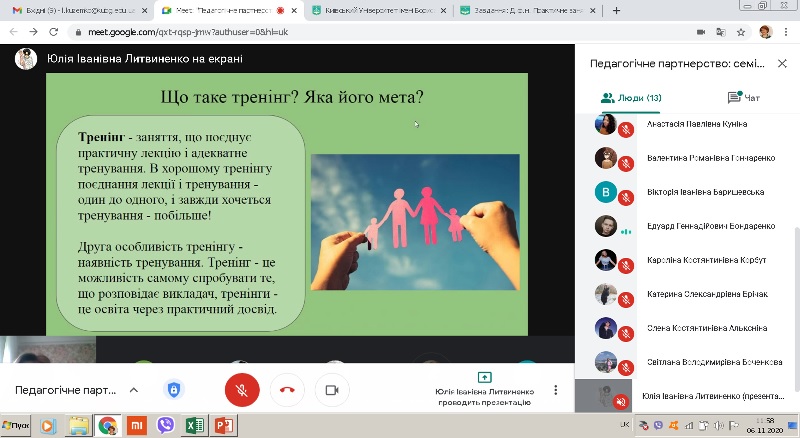This screenshot has height=438, width=800.
Task: Click the family paper-cutout image on slide
Action: click(415, 222)
